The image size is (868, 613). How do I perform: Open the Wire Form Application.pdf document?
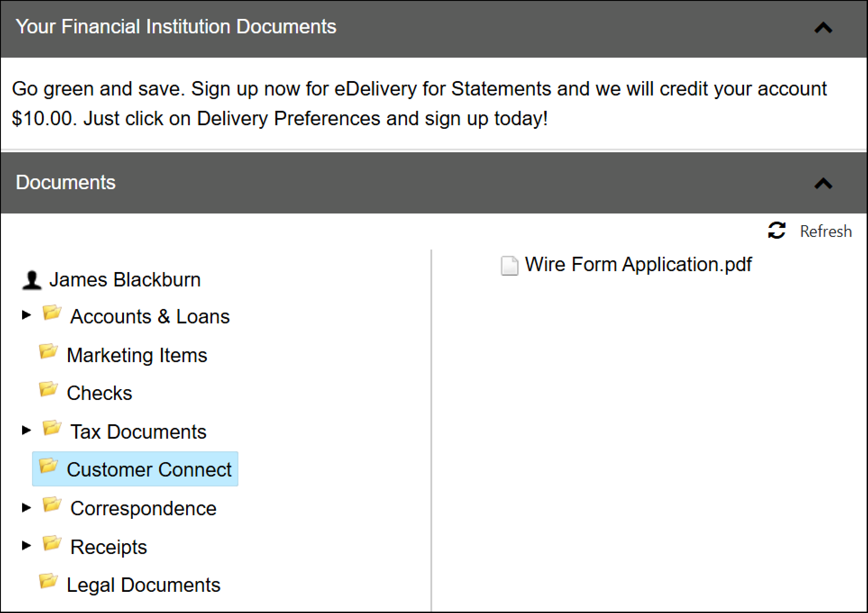638,264
